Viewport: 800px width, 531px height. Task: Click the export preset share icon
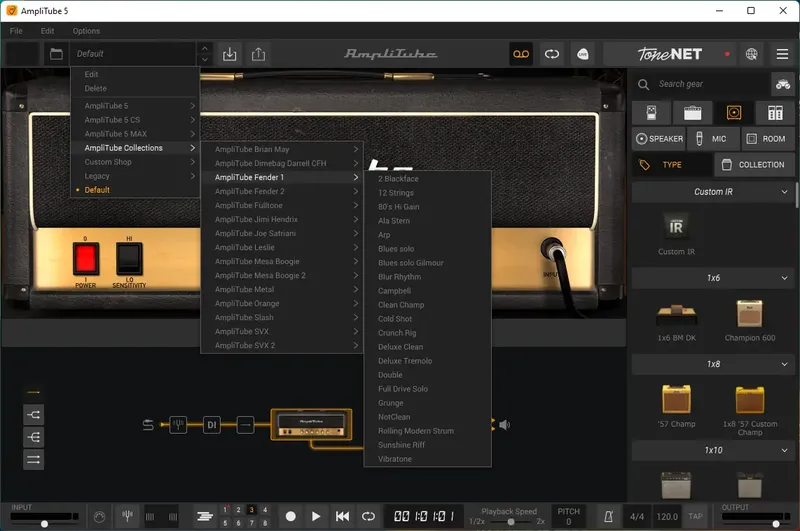coord(258,54)
